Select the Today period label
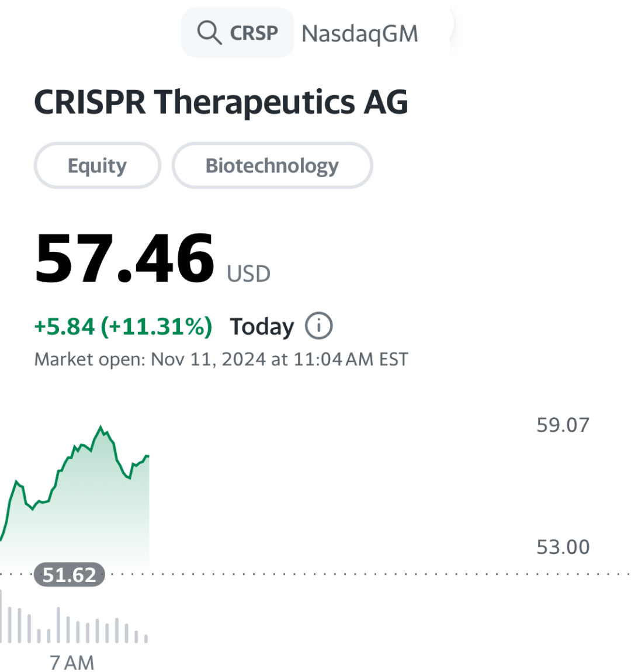631x672 pixels. click(x=262, y=327)
